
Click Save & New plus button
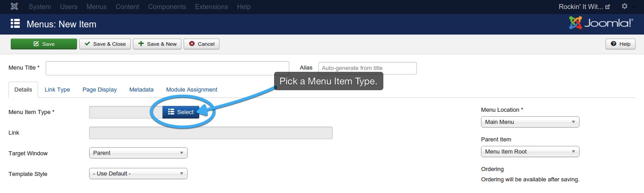pyautogui.click(x=157, y=44)
